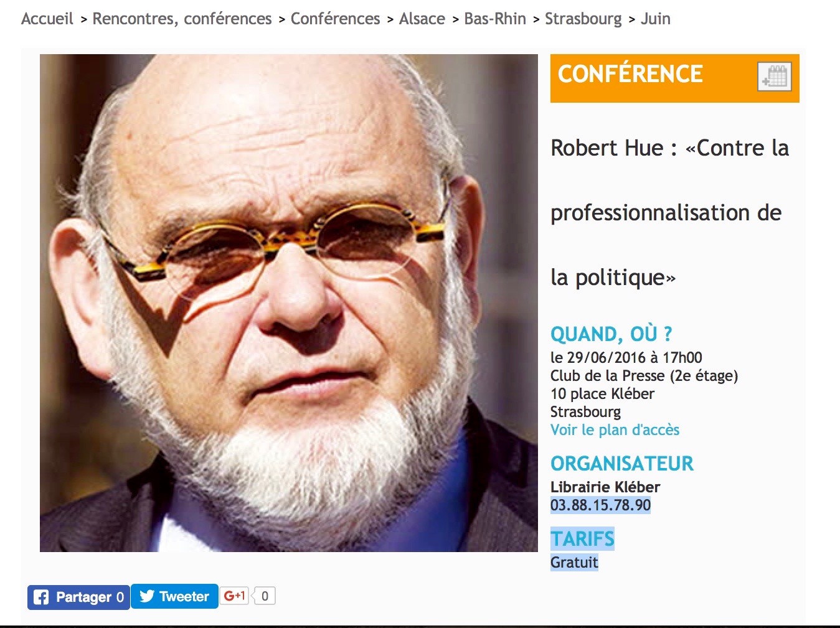Click the Tweeter button label
The height and width of the screenshot is (628, 840).
[184, 597]
